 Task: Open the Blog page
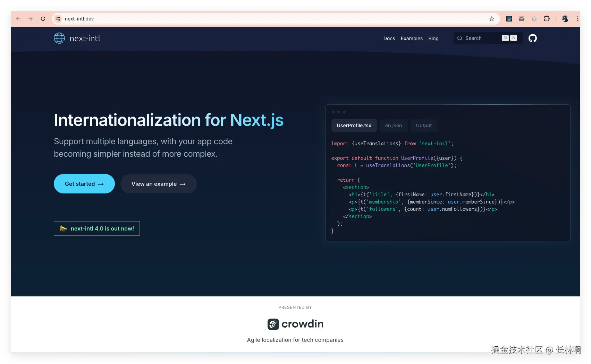(x=433, y=38)
